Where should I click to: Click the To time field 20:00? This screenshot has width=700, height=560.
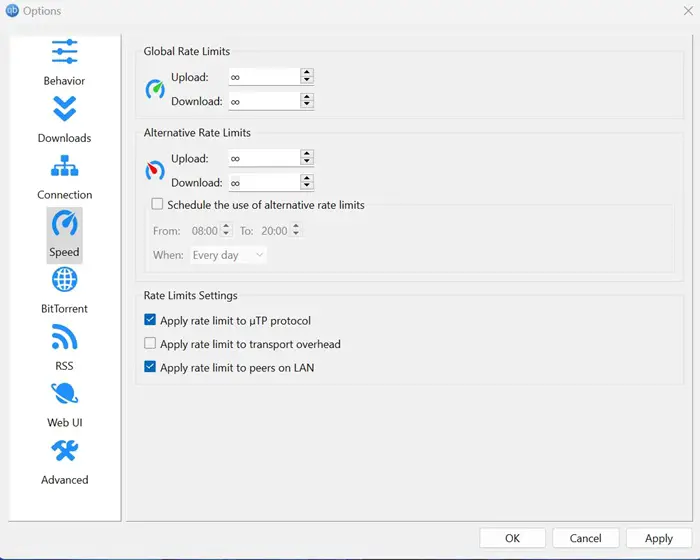point(275,231)
